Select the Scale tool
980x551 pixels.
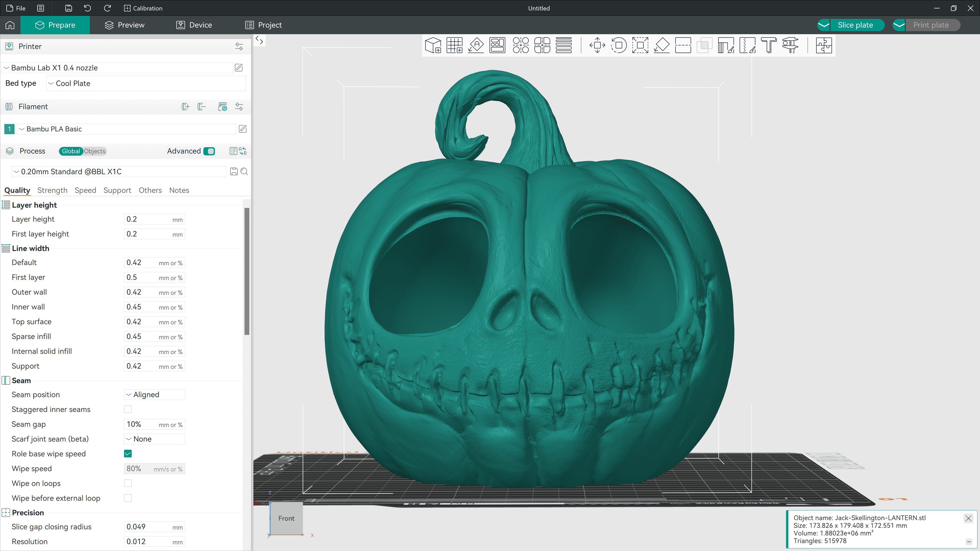640,45
